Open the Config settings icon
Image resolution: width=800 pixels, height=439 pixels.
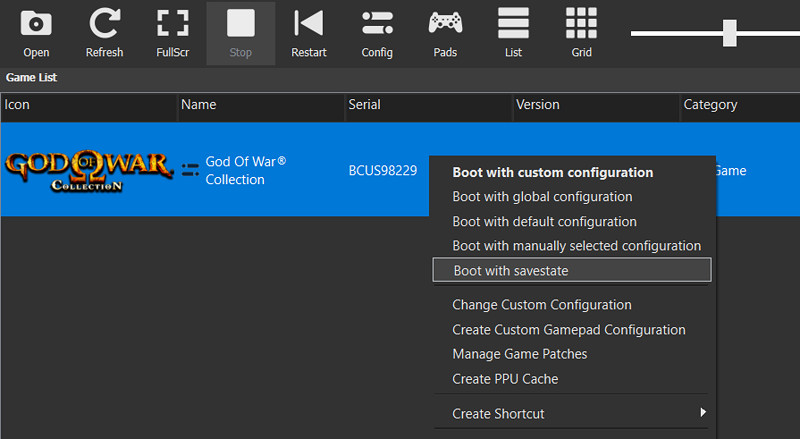(x=377, y=32)
